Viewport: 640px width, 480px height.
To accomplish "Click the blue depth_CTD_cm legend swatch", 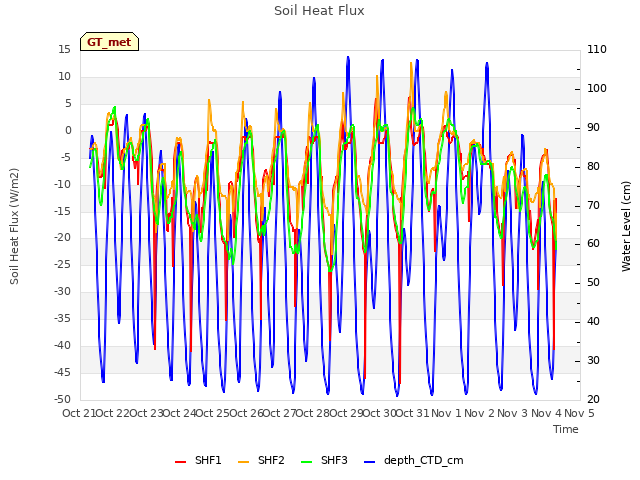I will (369, 462).
